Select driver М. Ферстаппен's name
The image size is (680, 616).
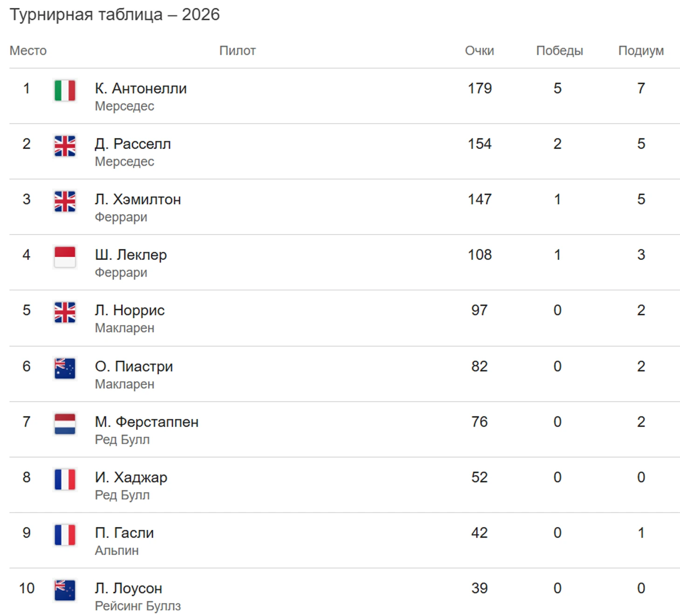coord(147,421)
